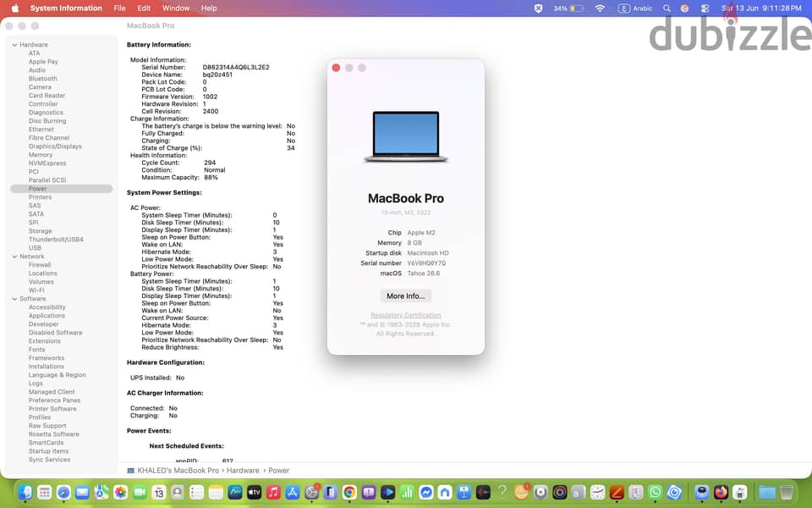
Task: Launch FaceTime from the Dock
Action: (x=140, y=493)
